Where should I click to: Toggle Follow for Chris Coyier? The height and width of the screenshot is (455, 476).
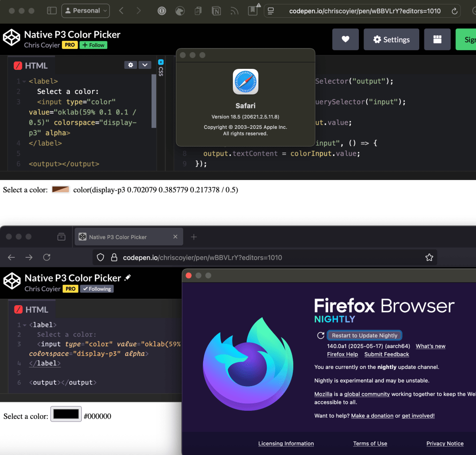pos(93,45)
